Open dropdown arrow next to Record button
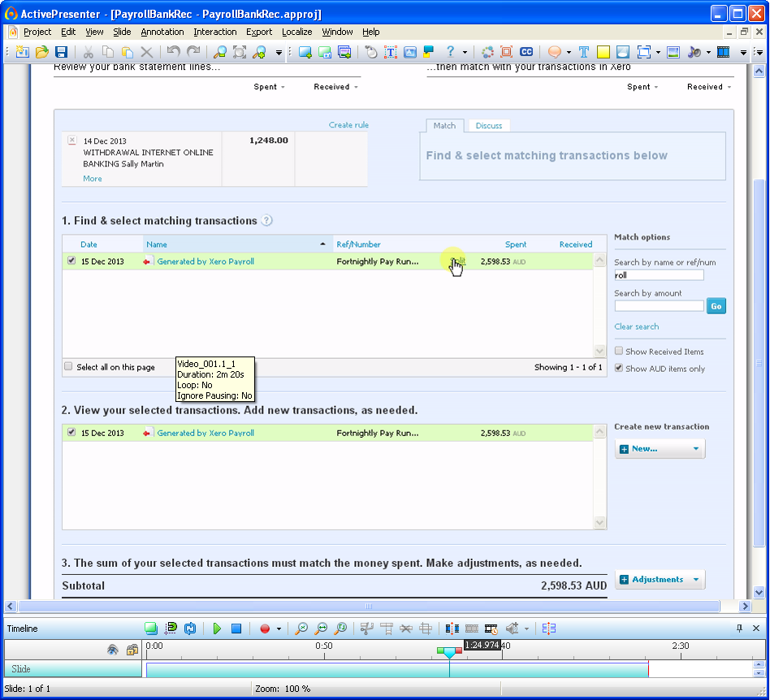Image resolution: width=770 pixels, height=700 pixels. pyautogui.click(x=279, y=629)
